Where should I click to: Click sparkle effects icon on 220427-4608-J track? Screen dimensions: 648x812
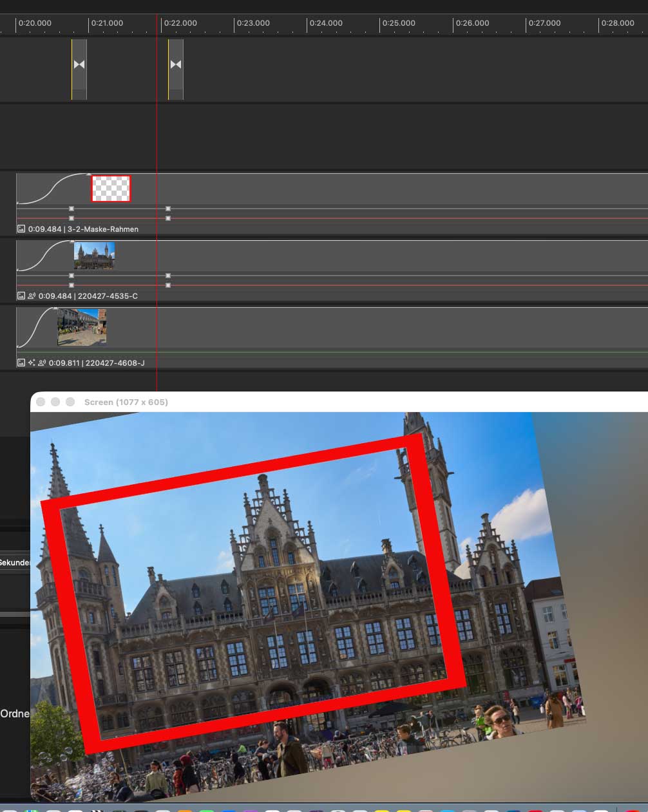click(32, 363)
